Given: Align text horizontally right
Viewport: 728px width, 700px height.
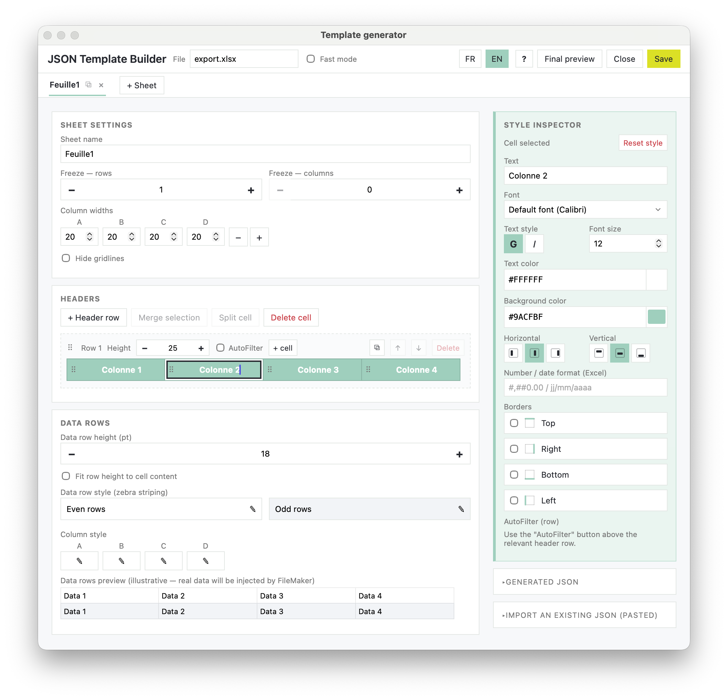Looking at the screenshot, I should click(x=556, y=353).
